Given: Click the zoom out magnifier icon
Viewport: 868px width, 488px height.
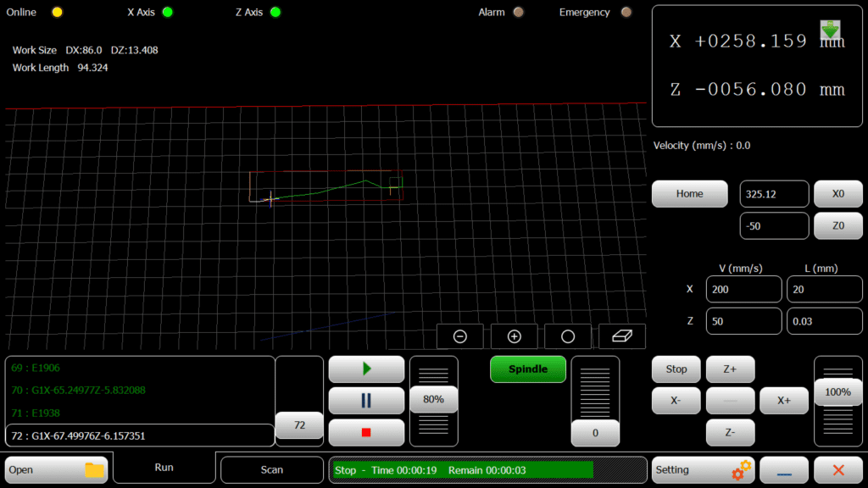Looking at the screenshot, I should 460,336.
